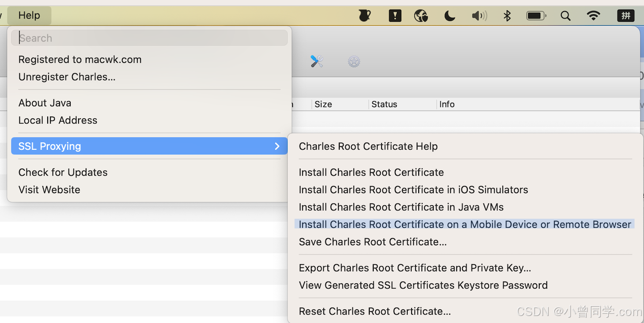Click the Help menu Search field
Screen dimensions: 644x323
(149, 38)
